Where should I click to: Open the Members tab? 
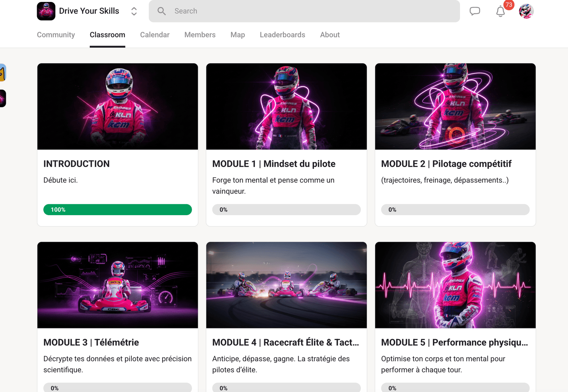pyautogui.click(x=200, y=35)
